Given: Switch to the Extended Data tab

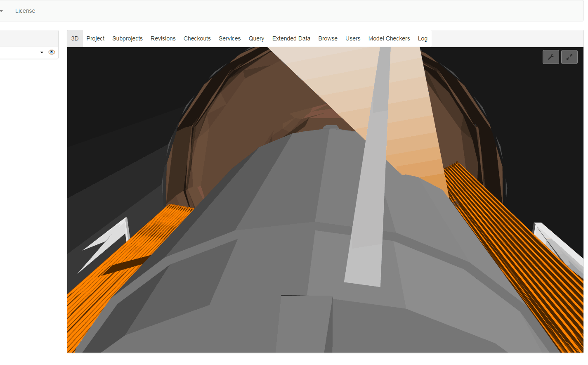Looking at the screenshot, I should (291, 38).
